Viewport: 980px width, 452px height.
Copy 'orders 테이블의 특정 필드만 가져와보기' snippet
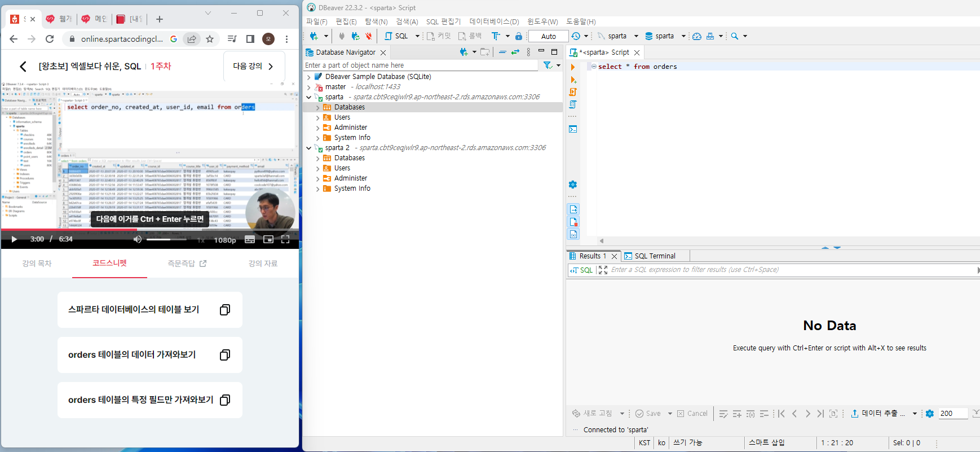coord(224,400)
